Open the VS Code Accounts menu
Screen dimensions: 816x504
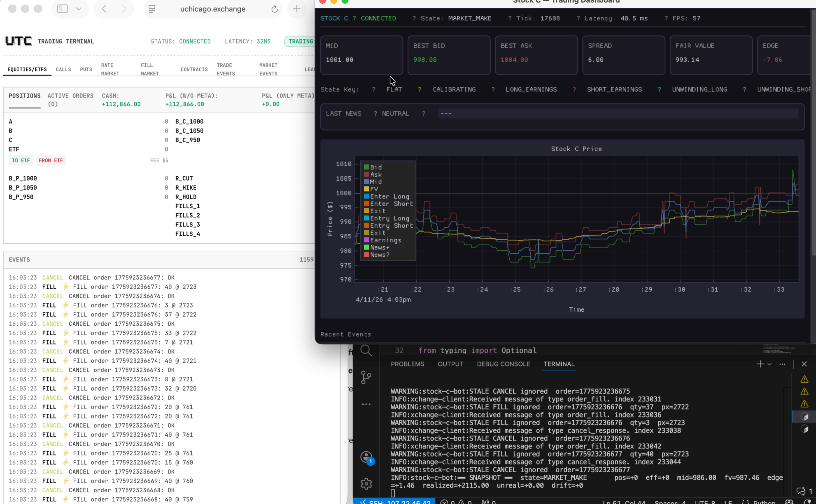pos(367,457)
